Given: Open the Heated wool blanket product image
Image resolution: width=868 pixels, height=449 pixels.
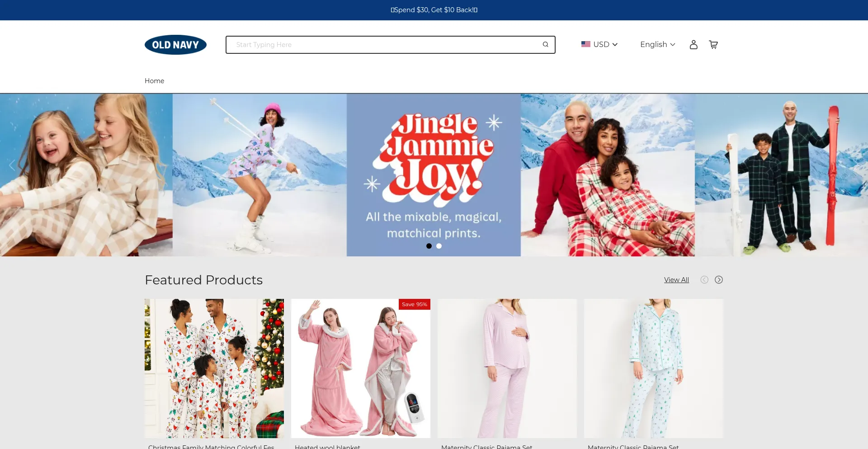Looking at the screenshot, I should pyautogui.click(x=360, y=368).
